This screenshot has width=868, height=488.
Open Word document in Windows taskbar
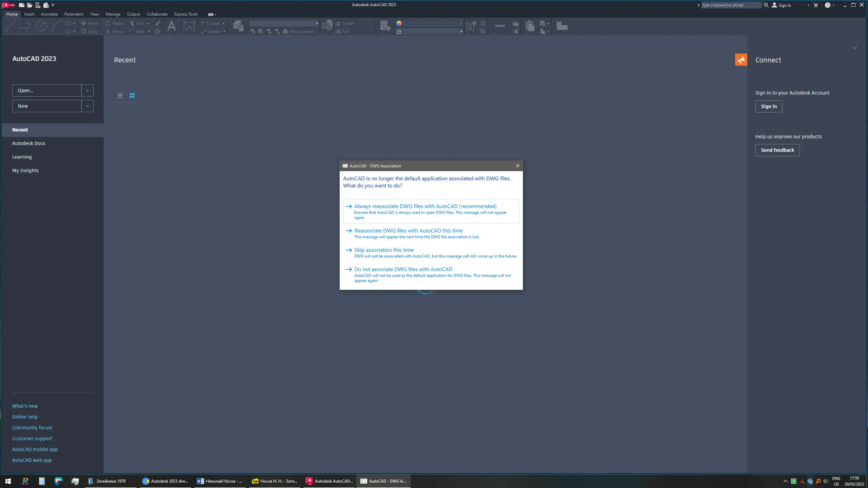click(220, 481)
